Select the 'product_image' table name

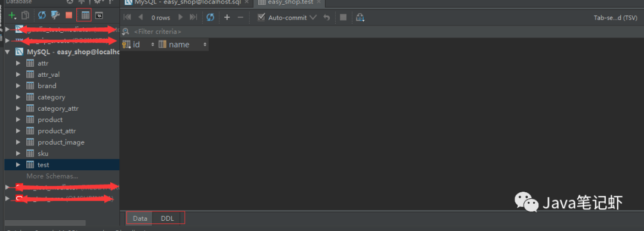click(61, 142)
